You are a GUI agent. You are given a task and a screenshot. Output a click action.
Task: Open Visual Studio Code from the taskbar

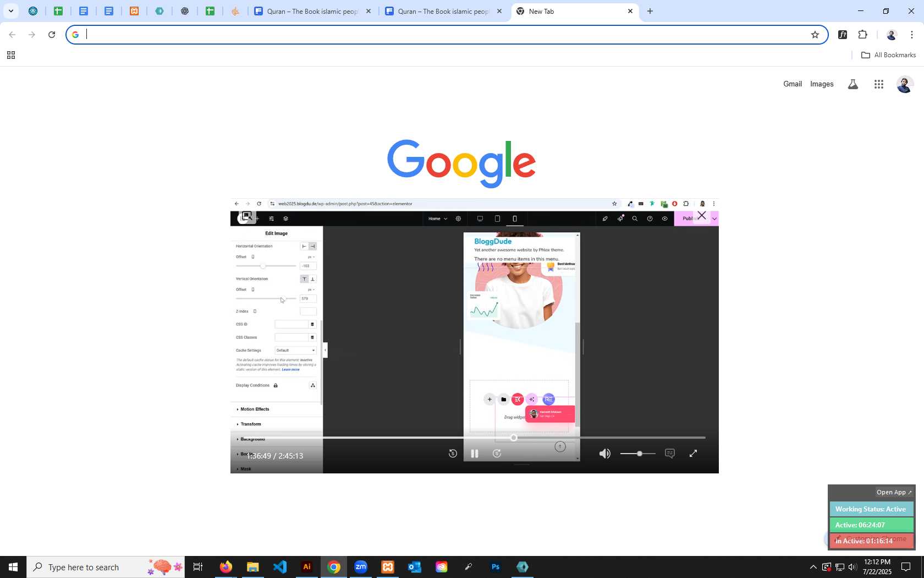[280, 567]
